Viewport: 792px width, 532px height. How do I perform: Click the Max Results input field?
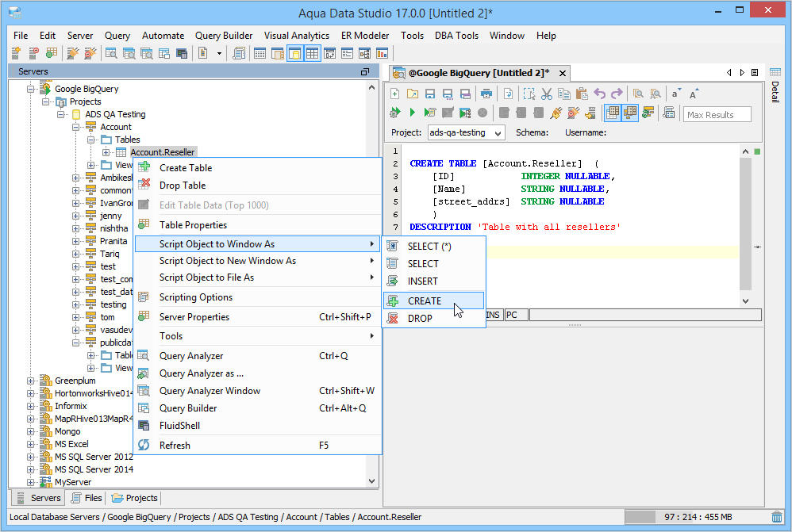pos(717,115)
